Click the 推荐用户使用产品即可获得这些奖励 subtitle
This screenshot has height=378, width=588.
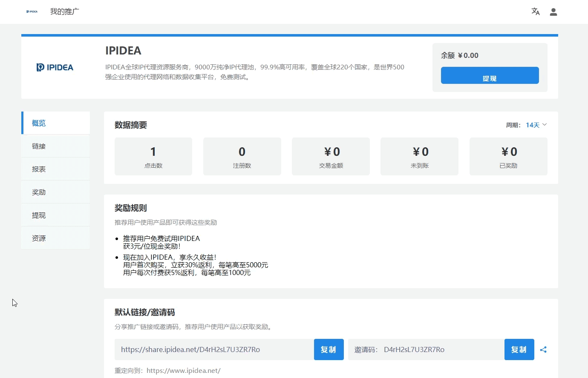(x=166, y=222)
